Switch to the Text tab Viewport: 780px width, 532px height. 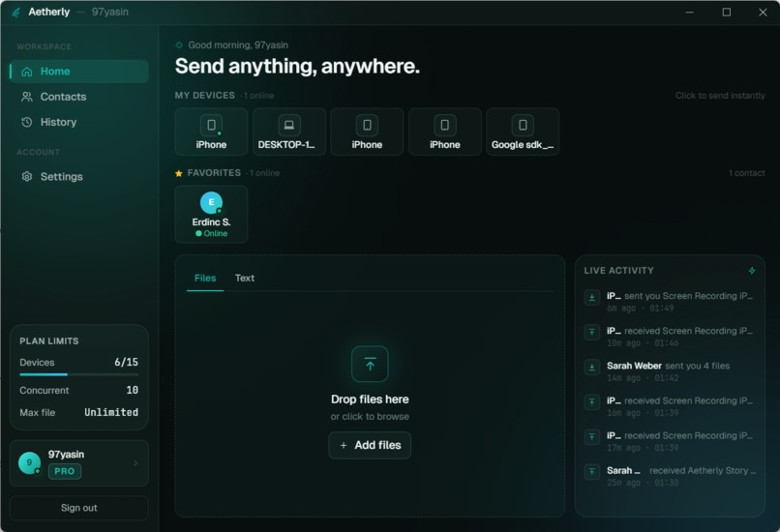[x=244, y=278]
